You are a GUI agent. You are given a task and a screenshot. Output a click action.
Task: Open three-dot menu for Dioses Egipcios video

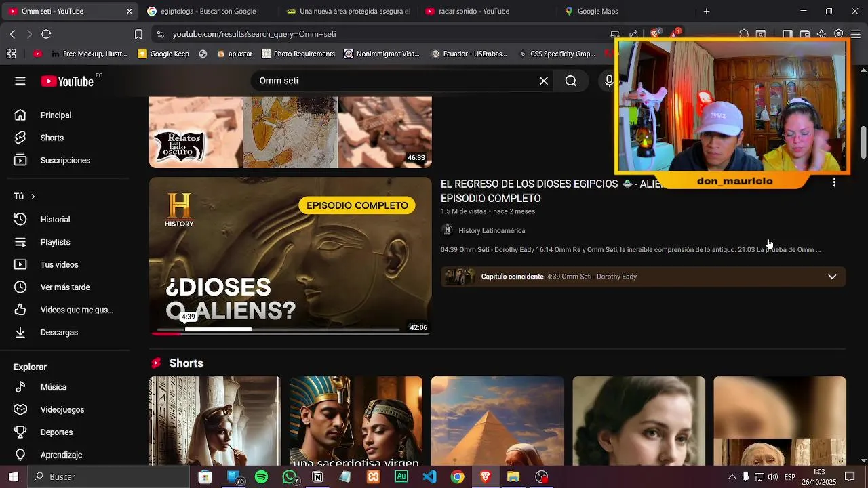834,182
